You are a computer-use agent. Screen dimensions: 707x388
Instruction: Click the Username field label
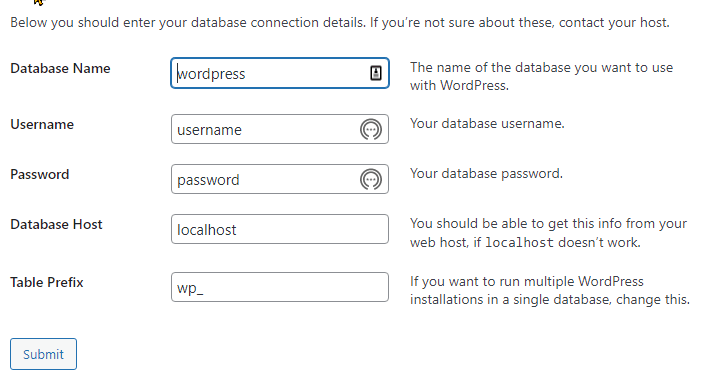42,124
